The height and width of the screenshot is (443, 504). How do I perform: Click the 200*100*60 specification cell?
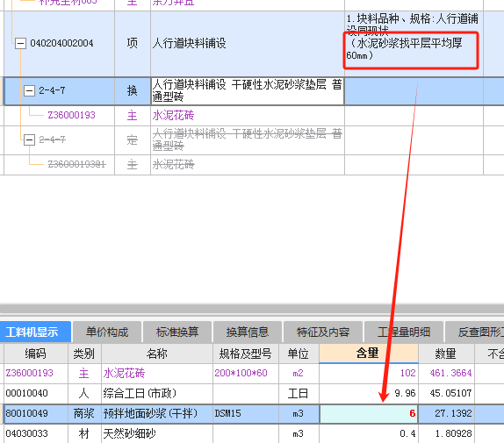tap(246, 374)
